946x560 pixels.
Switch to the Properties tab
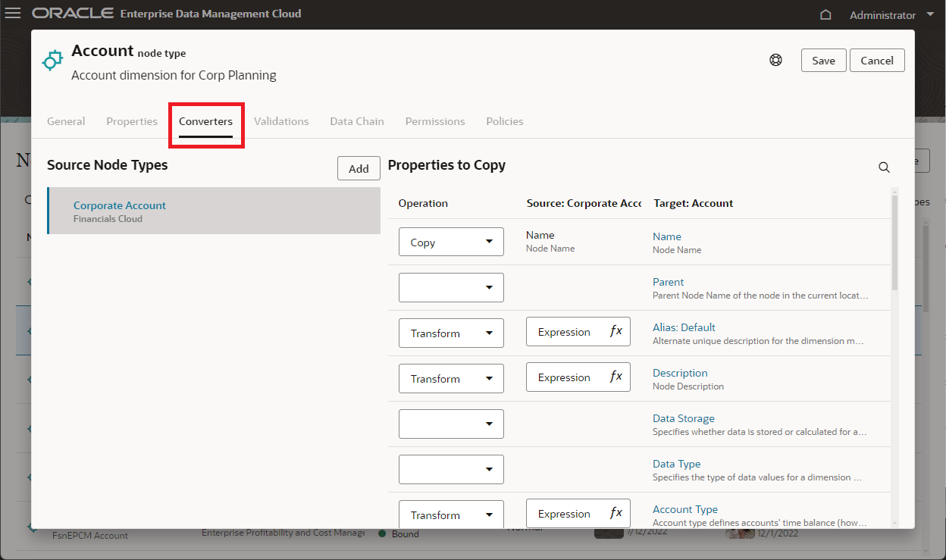pos(132,121)
